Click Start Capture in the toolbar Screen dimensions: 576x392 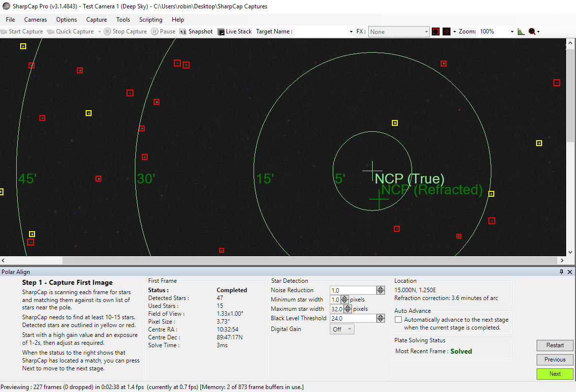coord(22,31)
